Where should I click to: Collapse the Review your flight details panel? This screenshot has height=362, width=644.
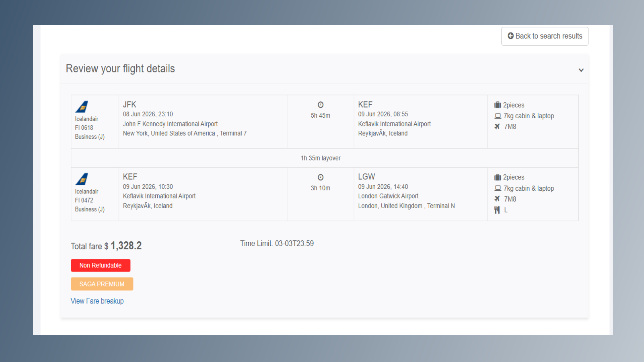point(581,70)
